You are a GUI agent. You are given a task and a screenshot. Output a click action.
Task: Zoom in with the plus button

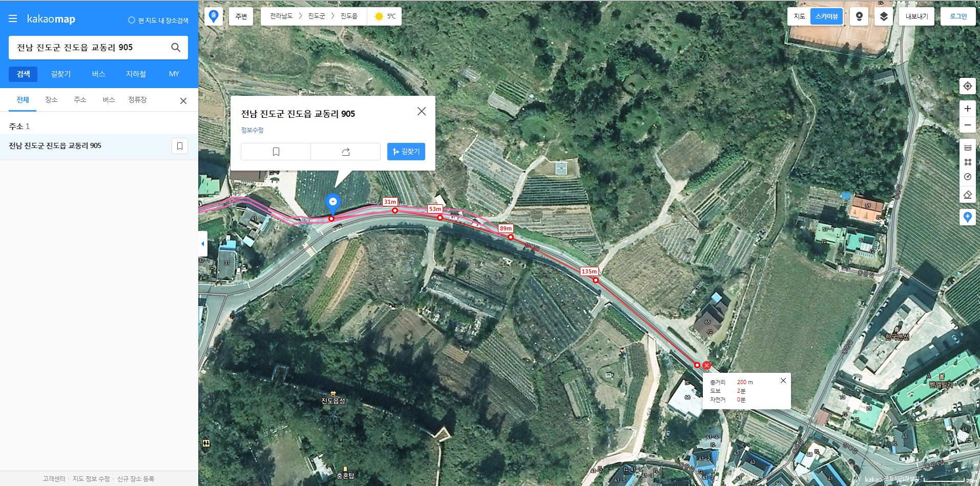click(x=967, y=109)
